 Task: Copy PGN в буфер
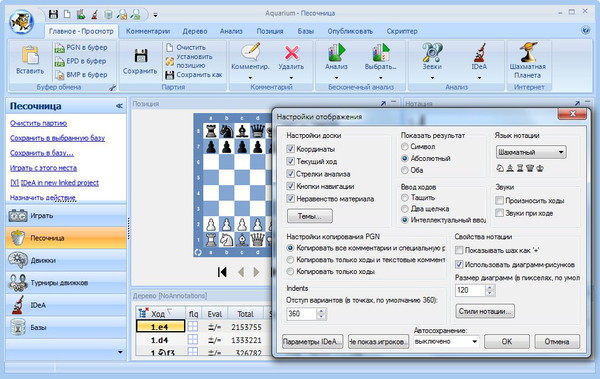click(81, 47)
